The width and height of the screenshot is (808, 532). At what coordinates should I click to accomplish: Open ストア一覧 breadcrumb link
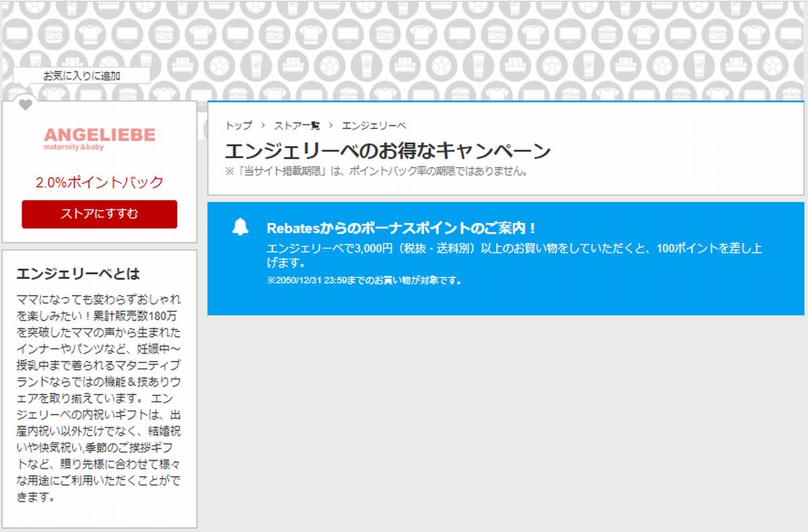click(x=297, y=126)
